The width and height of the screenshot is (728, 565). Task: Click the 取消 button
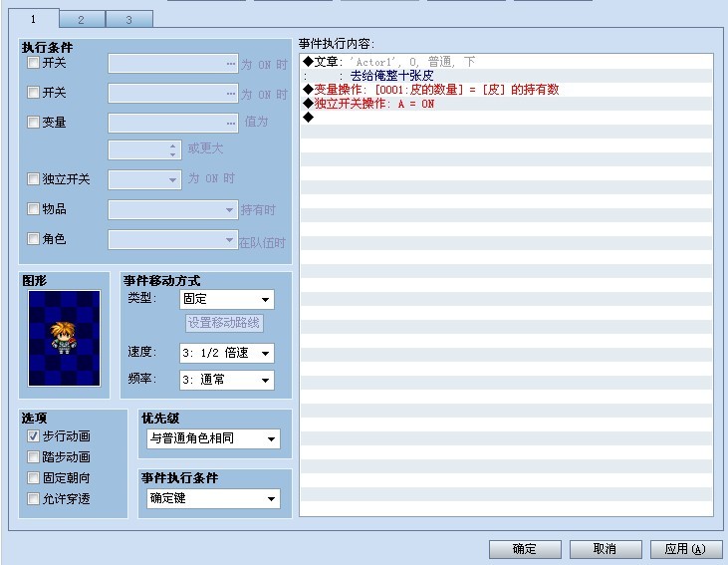click(606, 549)
